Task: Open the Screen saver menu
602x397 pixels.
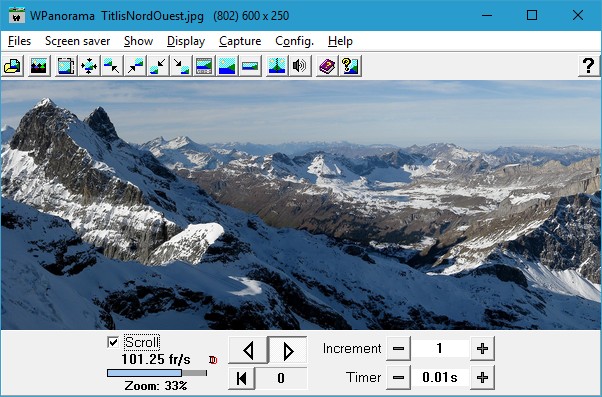Action: coord(78,41)
